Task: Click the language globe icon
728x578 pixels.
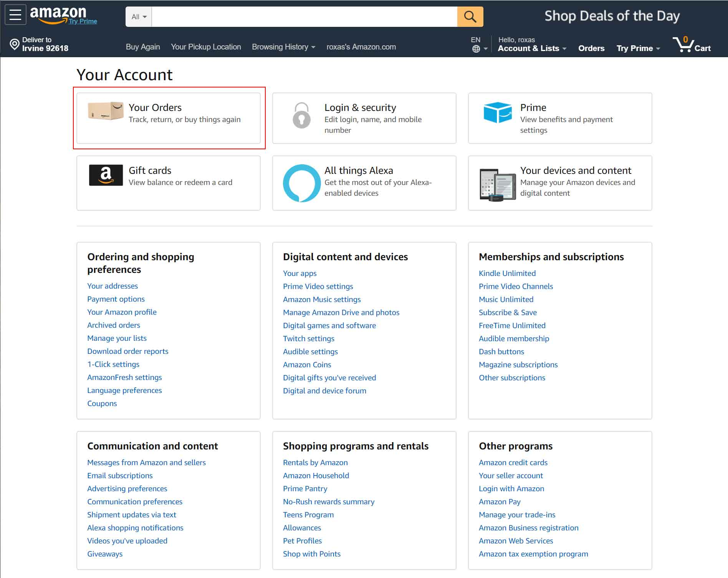Action: pyautogui.click(x=476, y=49)
